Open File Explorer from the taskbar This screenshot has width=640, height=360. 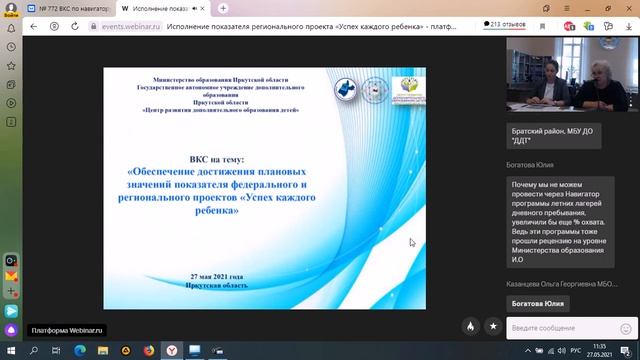[x=103, y=350]
